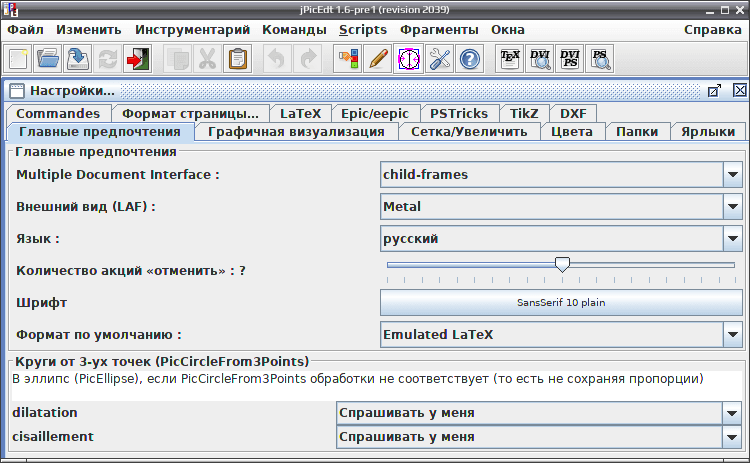This screenshot has width=750, height=463.
Task: Click the PicEllipse description text area
Action: click(x=377, y=386)
